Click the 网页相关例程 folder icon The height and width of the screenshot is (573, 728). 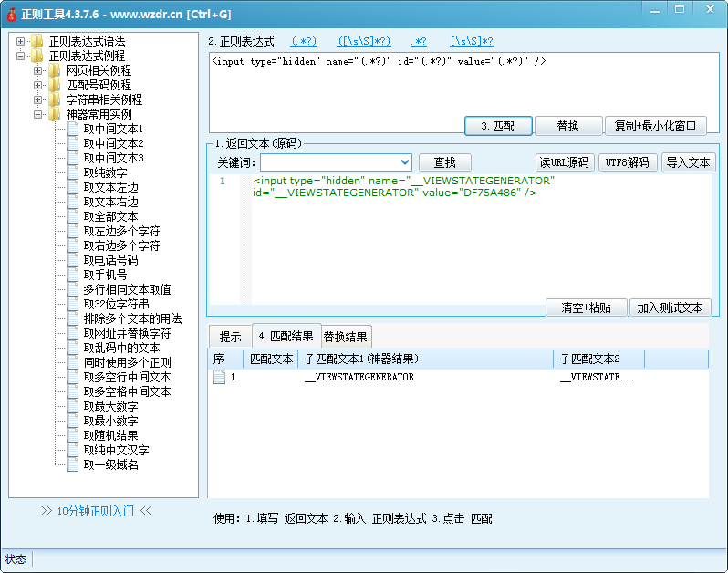54,70
